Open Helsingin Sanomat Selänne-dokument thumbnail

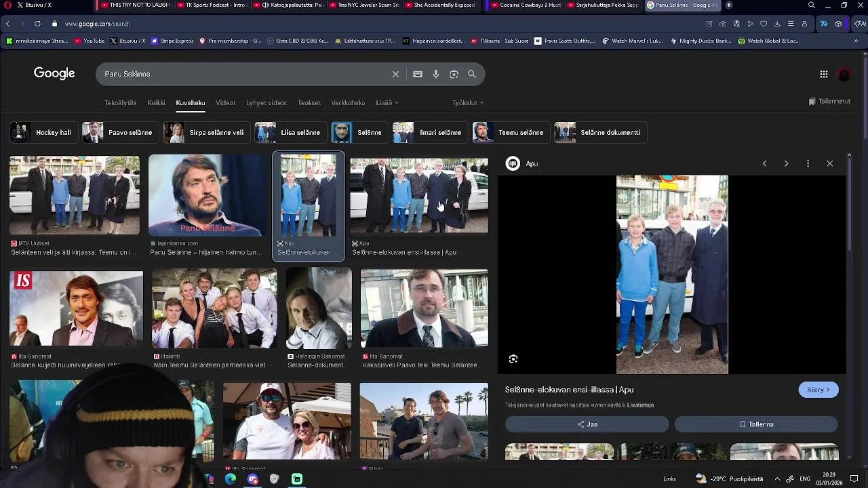(319, 308)
